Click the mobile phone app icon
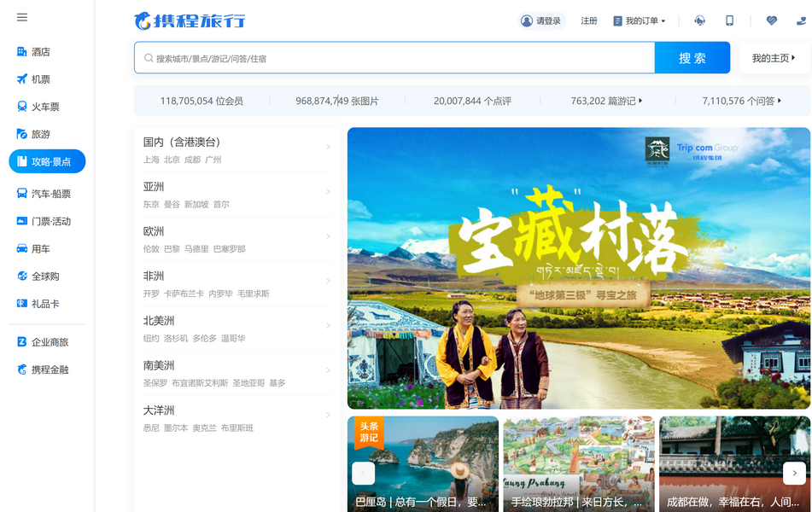 point(729,21)
